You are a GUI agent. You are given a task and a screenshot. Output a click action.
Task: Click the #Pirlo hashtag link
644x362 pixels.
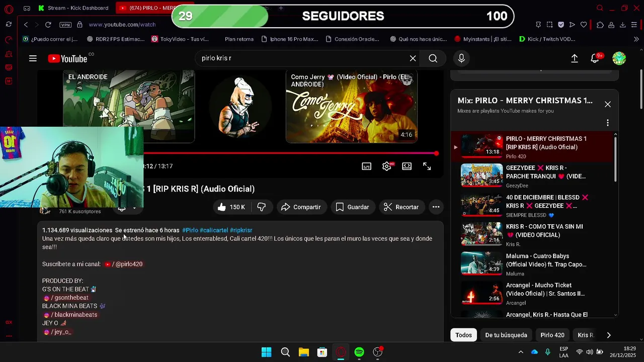pyautogui.click(x=190, y=230)
